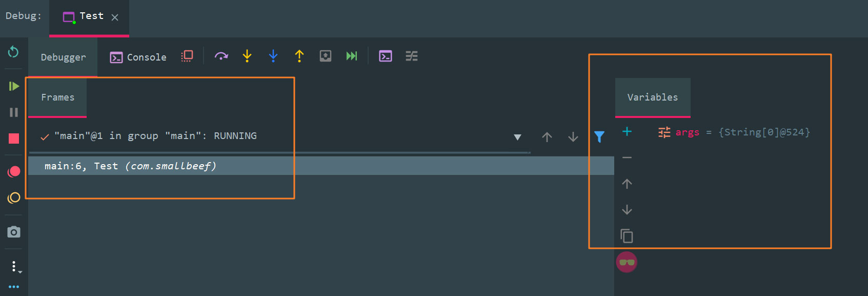
Task: Click the Rerun debug session icon
Action: pos(13,52)
